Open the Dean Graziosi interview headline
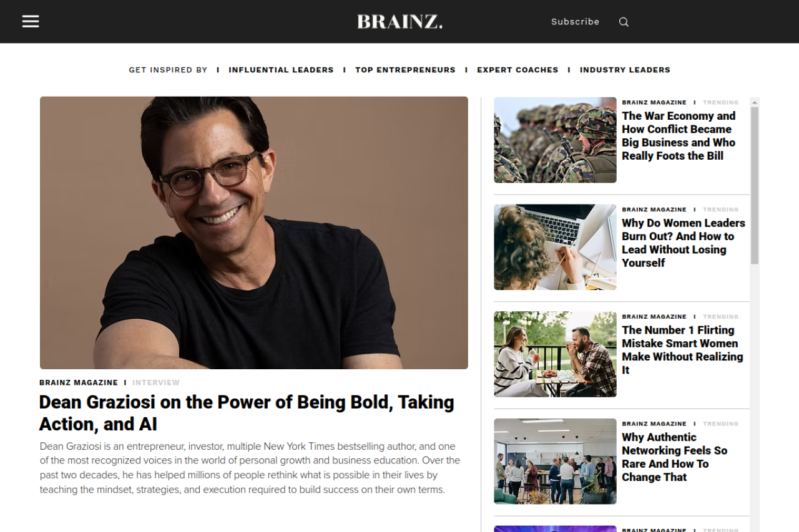Screen dimensions: 799x532 click(247, 413)
